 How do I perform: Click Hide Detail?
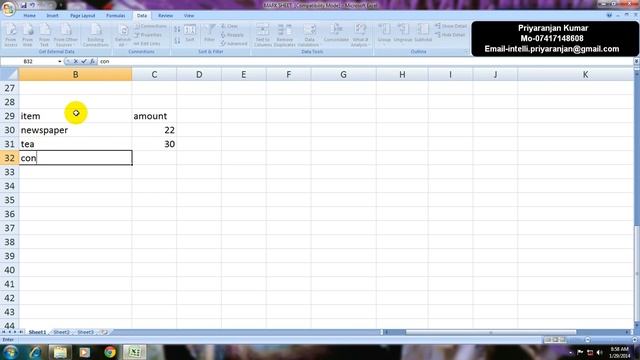(x=450, y=35)
